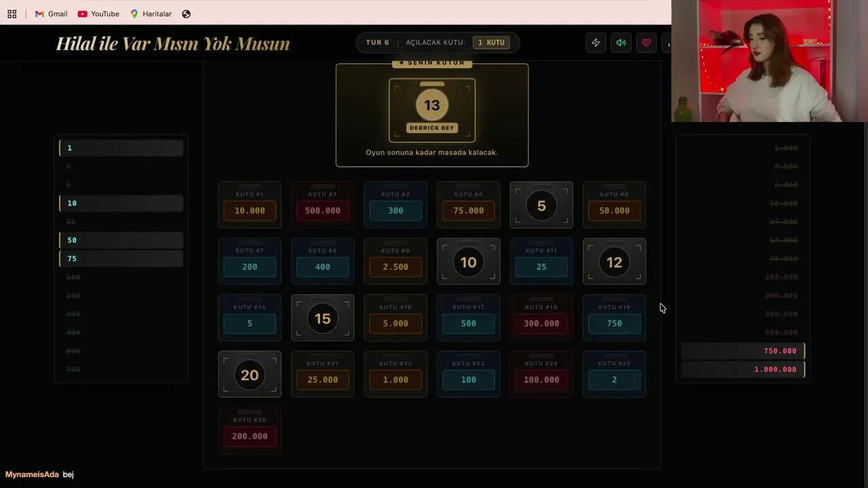Select your box 13 labeled Derrick Bey
This screenshot has height=488, width=868.
pos(432,110)
